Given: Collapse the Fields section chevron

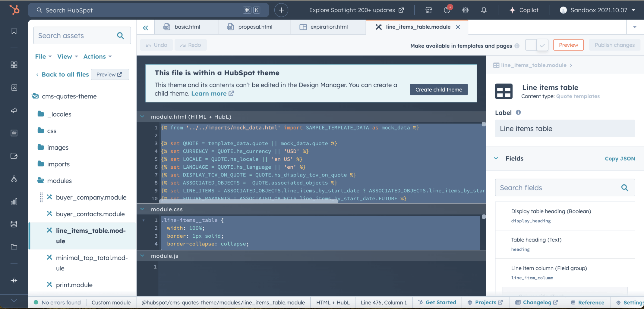Looking at the screenshot, I should click(496, 158).
